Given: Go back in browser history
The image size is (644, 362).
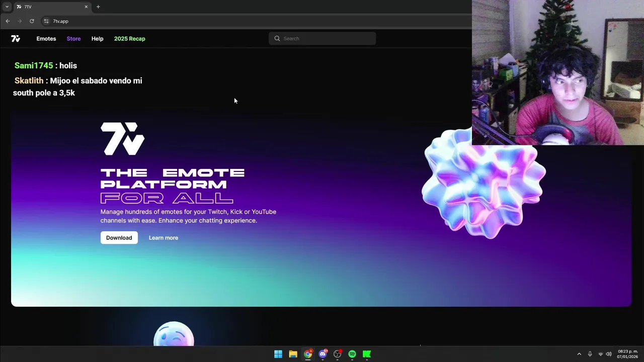Looking at the screenshot, I should [x=8, y=21].
